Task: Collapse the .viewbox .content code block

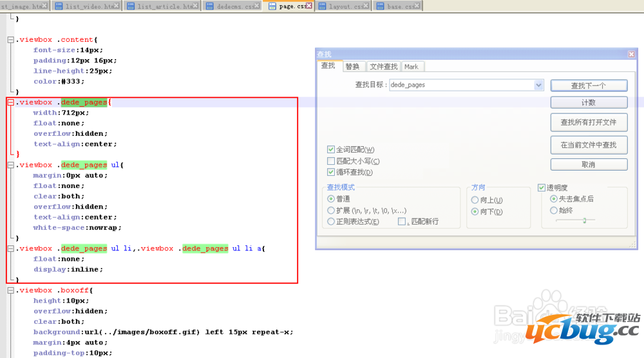Action: point(10,40)
